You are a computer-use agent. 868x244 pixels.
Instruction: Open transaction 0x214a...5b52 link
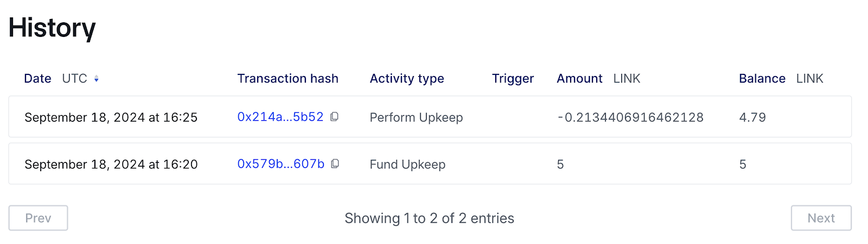pyautogui.click(x=280, y=117)
